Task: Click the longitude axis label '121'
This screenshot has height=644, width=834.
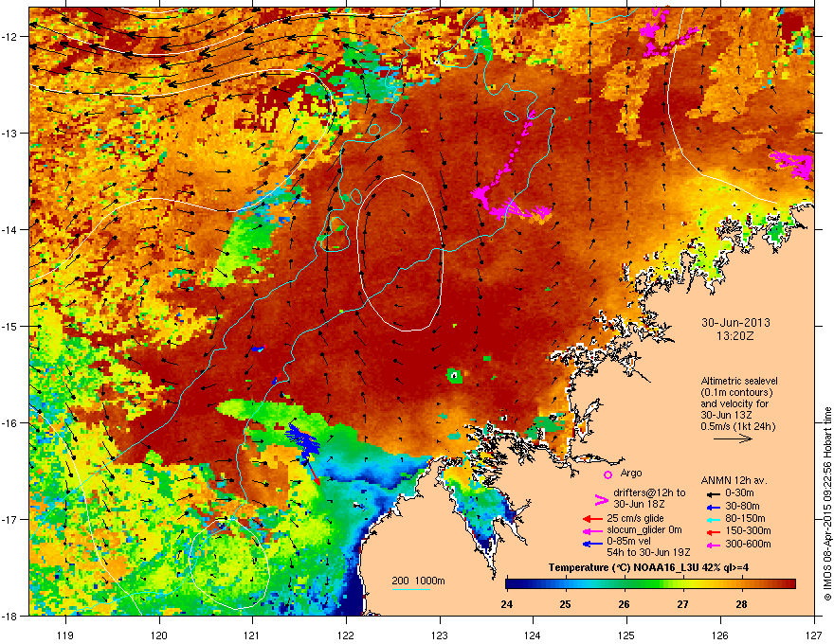Action: pyautogui.click(x=252, y=635)
